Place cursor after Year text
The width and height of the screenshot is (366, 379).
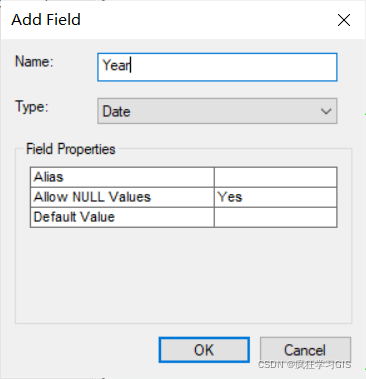[x=131, y=65]
